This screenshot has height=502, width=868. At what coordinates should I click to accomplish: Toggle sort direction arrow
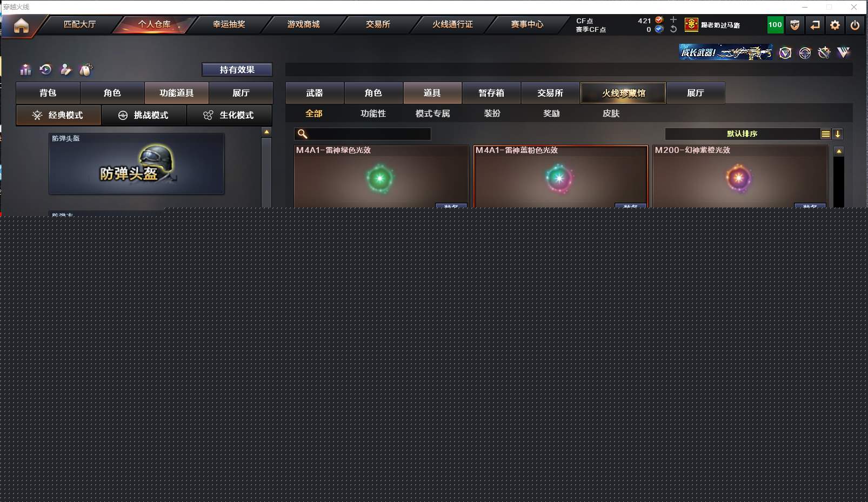point(838,134)
